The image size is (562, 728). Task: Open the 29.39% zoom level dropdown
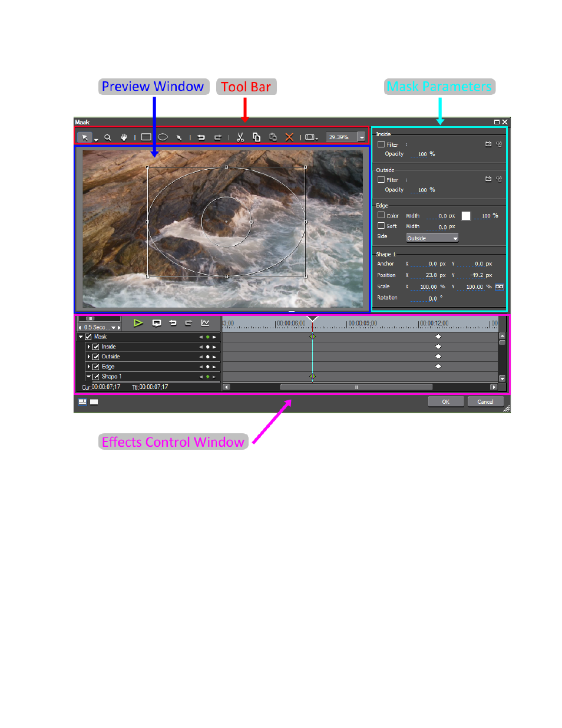(361, 137)
